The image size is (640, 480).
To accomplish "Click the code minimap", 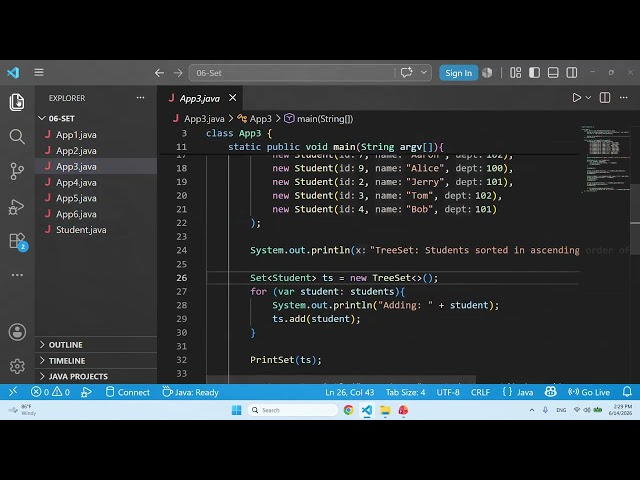I will point(605,159).
